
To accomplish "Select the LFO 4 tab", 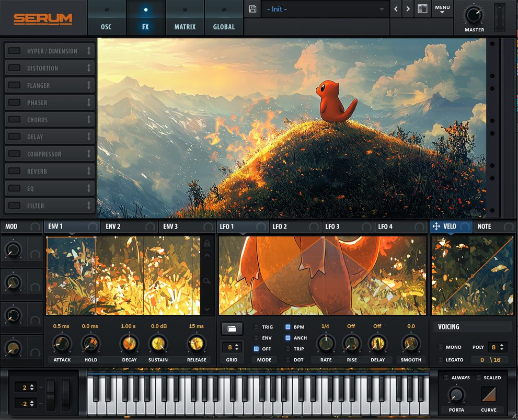I will tap(401, 226).
